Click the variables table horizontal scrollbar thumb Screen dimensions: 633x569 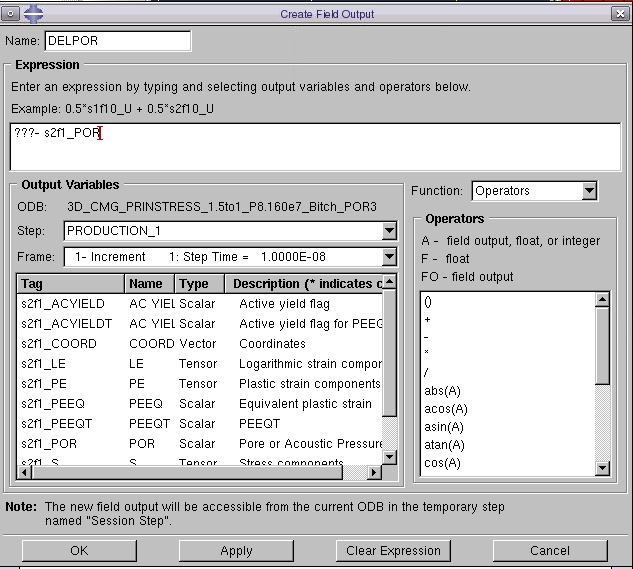tap(187, 472)
